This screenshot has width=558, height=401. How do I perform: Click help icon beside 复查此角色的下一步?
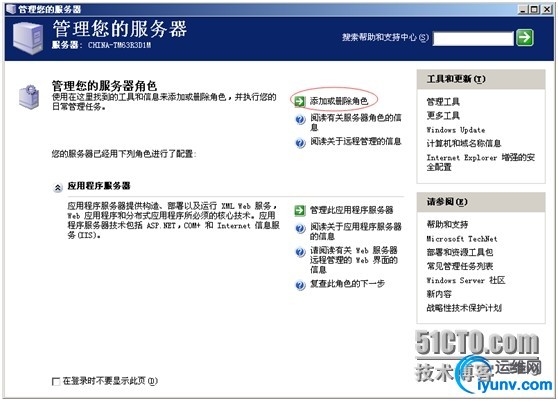[300, 285]
